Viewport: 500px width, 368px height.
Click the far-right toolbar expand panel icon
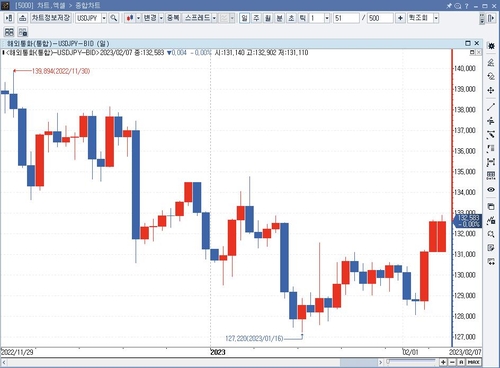pos(491,18)
